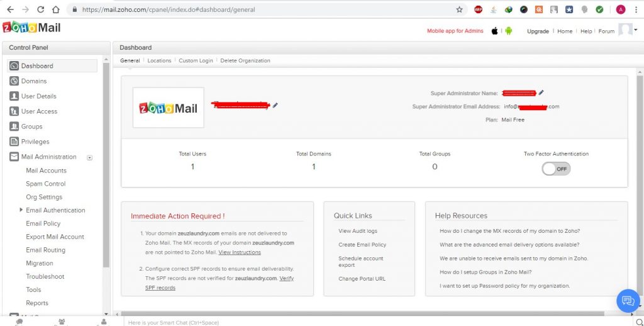This screenshot has height=326, width=644.
Task: Click the Upgrade link
Action: click(538, 31)
